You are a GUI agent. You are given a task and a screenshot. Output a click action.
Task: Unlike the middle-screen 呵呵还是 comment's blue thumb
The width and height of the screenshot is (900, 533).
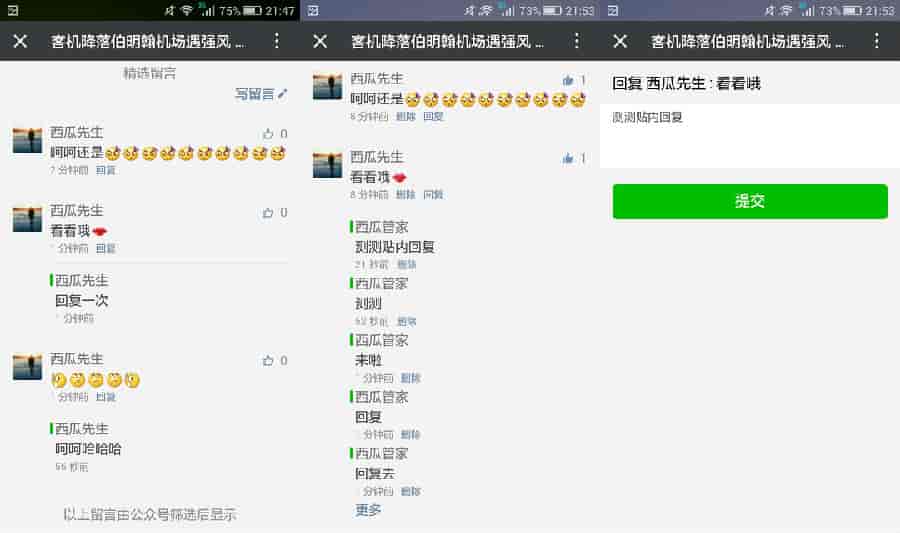tap(568, 80)
